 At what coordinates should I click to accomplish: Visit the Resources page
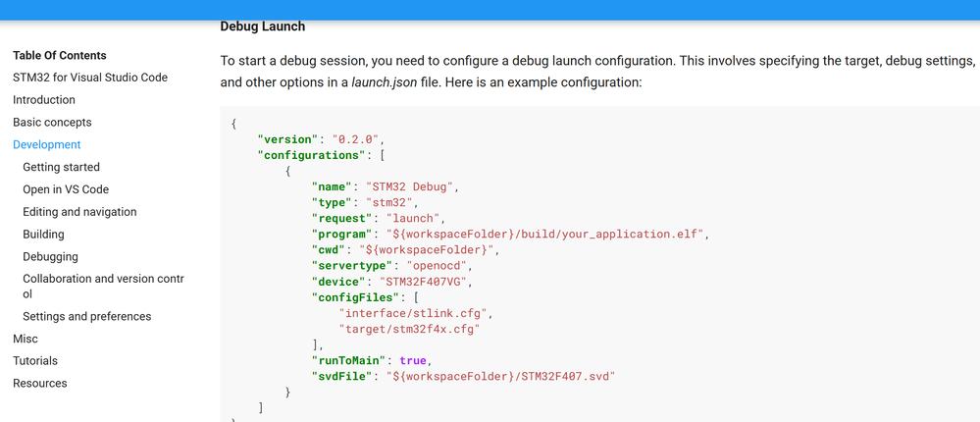tap(40, 384)
